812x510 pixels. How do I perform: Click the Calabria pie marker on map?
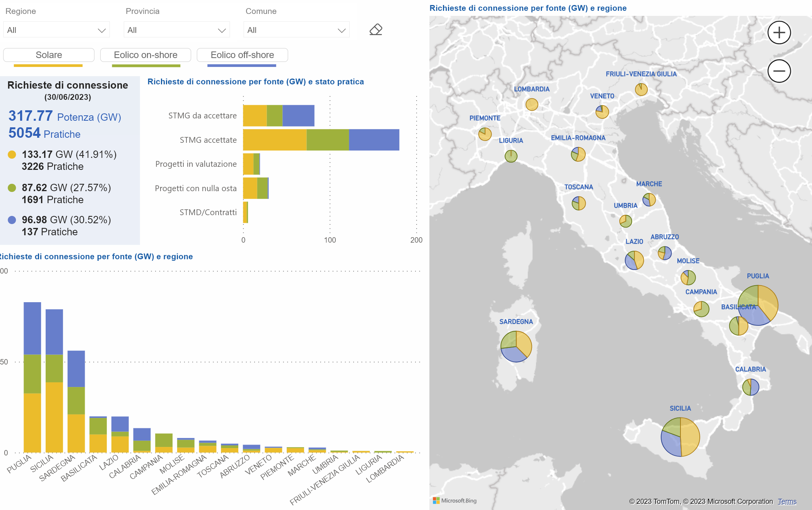(750, 387)
